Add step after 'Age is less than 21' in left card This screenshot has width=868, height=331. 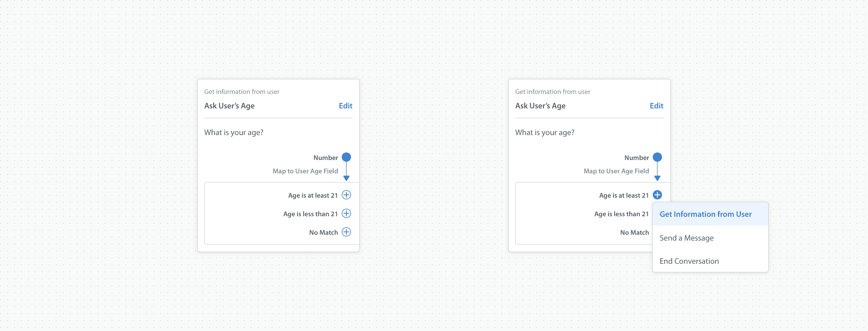tap(346, 214)
